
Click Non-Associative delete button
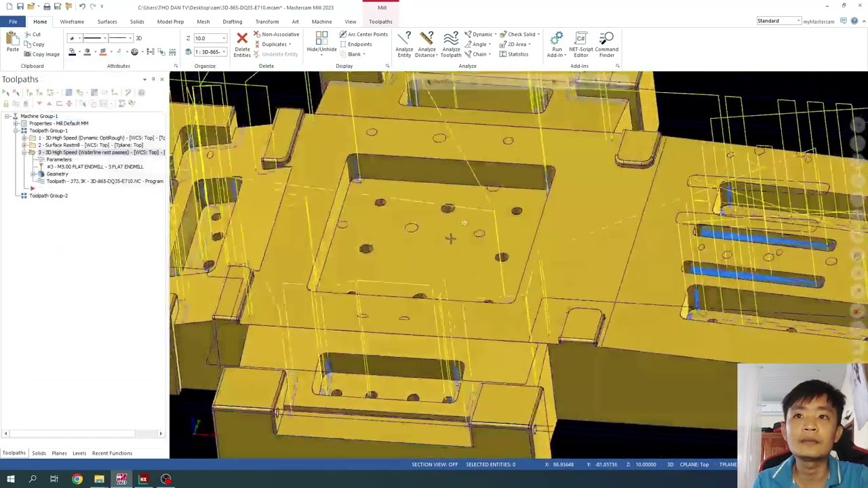pos(277,34)
